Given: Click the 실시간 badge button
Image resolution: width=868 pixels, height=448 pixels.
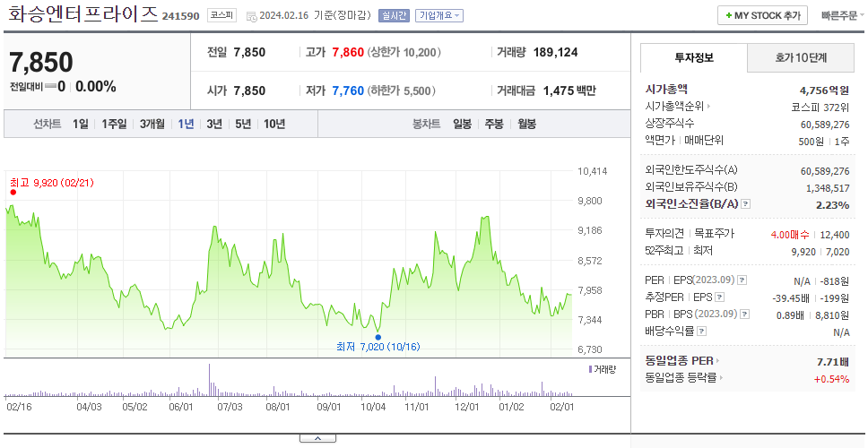Looking at the screenshot, I should 394,15.
